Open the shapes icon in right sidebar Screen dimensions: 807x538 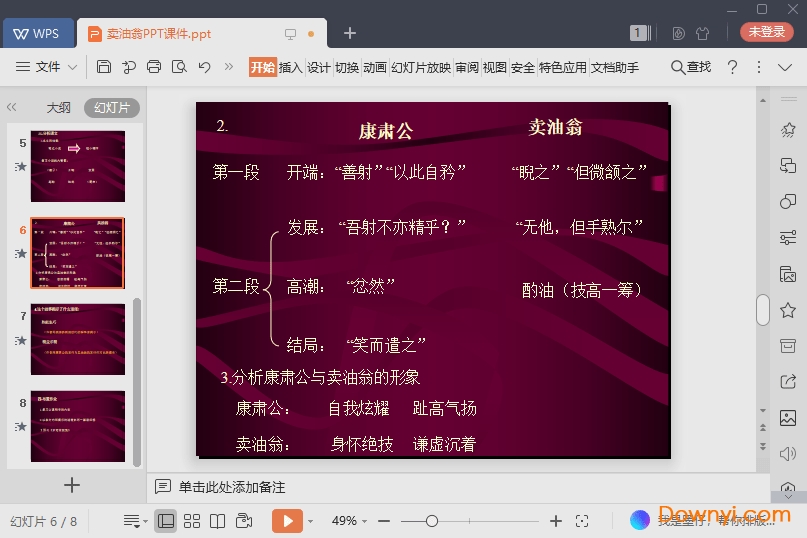click(x=788, y=201)
